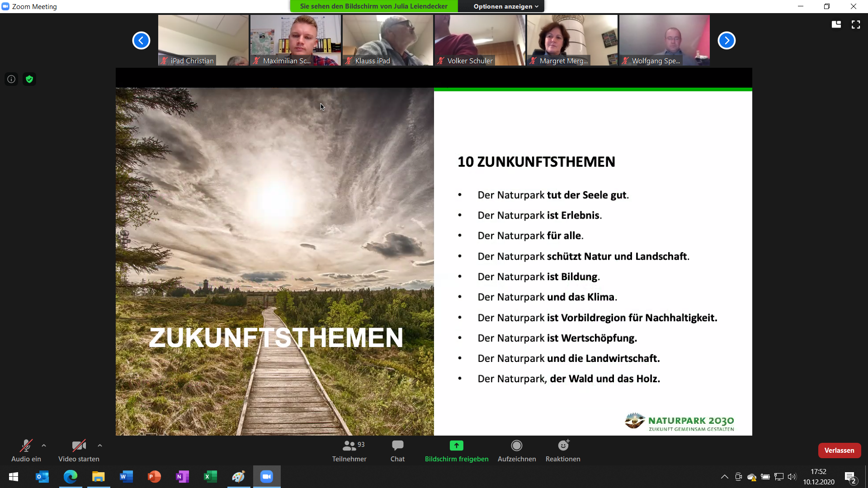868x488 pixels.
Task: Select Margret Merg video thumbnail
Action: (572, 40)
